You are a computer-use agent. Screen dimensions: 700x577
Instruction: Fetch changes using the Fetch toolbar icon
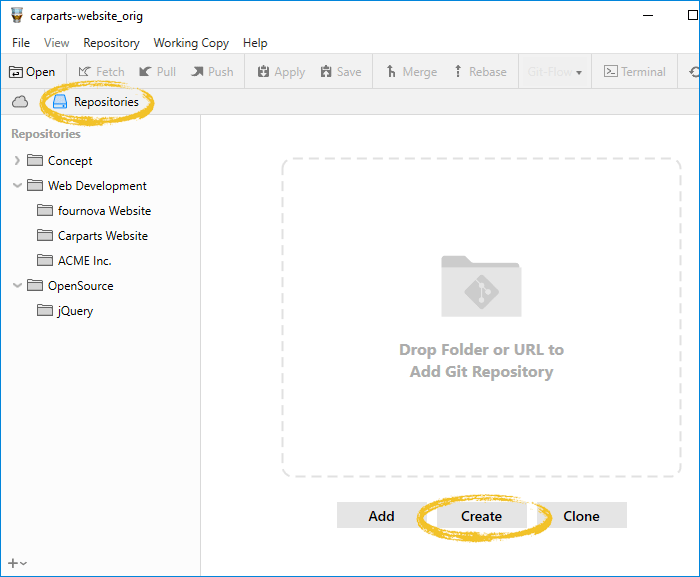[x=101, y=72]
